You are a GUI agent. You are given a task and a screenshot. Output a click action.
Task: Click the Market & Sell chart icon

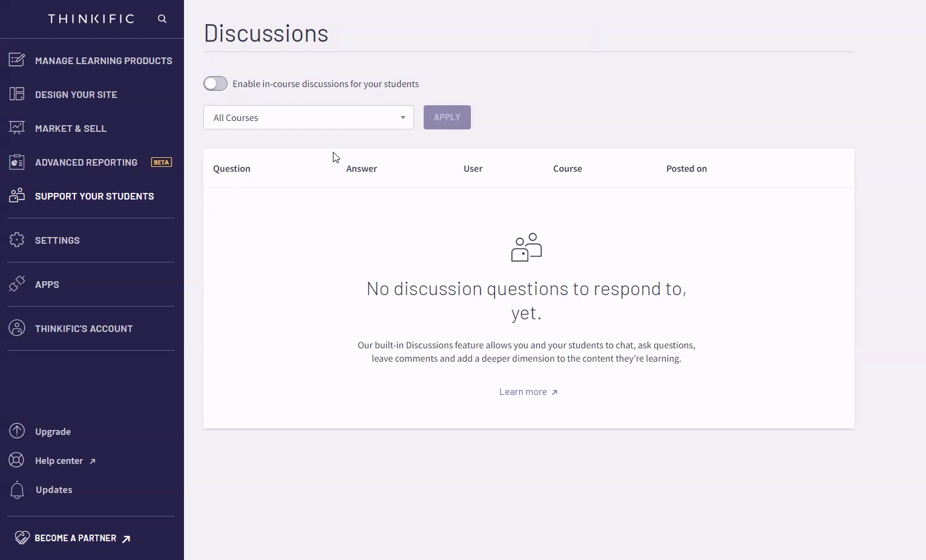[x=17, y=128]
